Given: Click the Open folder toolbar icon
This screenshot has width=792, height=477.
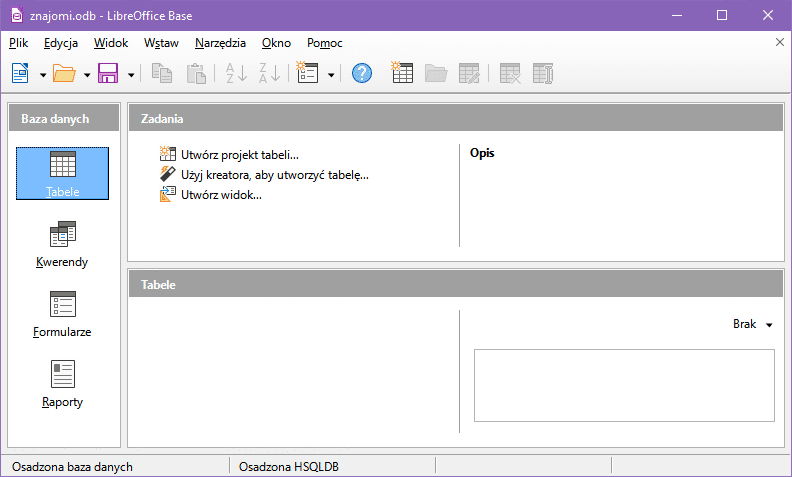Looking at the screenshot, I should tap(64, 73).
